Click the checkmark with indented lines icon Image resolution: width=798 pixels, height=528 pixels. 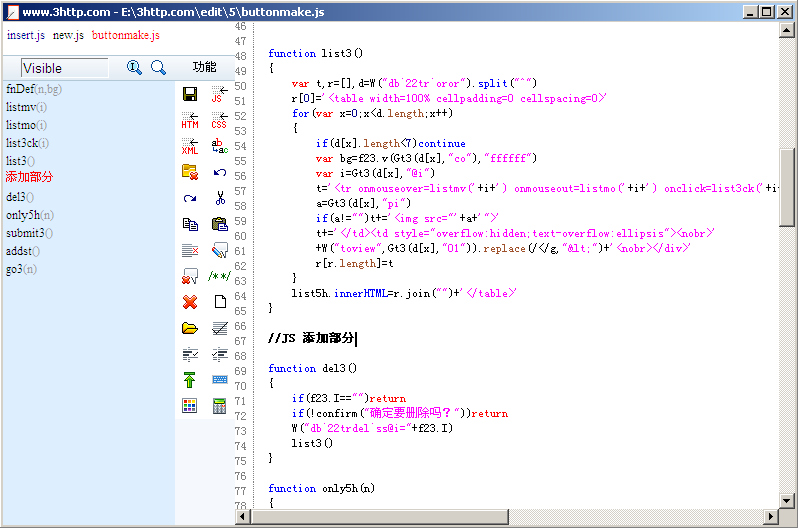tap(219, 354)
